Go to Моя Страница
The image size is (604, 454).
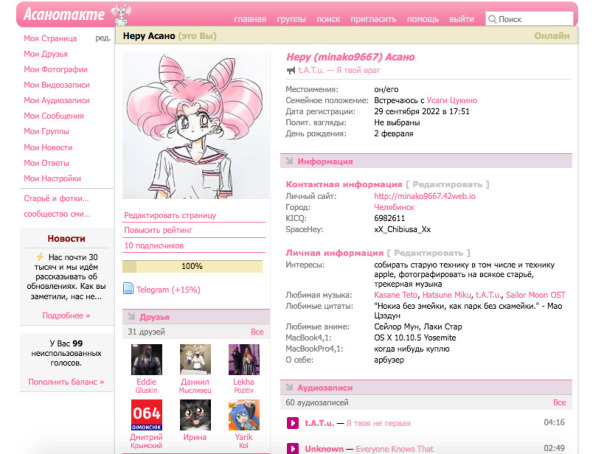click(x=50, y=39)
